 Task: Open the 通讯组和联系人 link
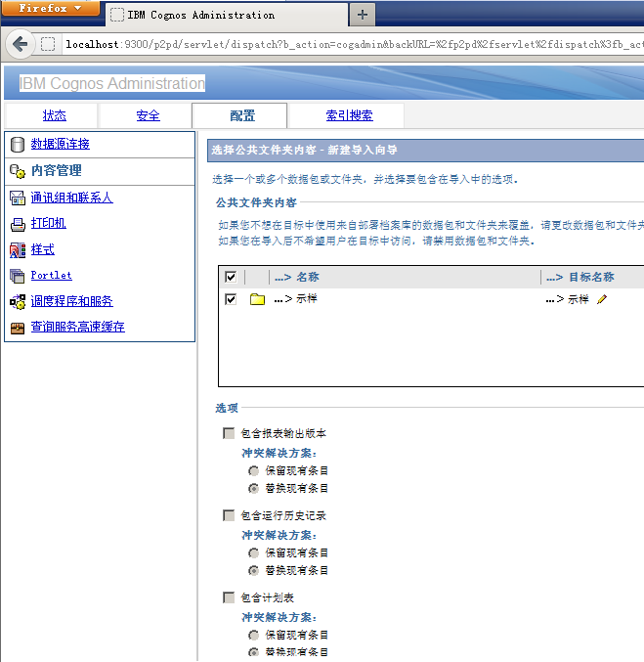tap(71, 198)
